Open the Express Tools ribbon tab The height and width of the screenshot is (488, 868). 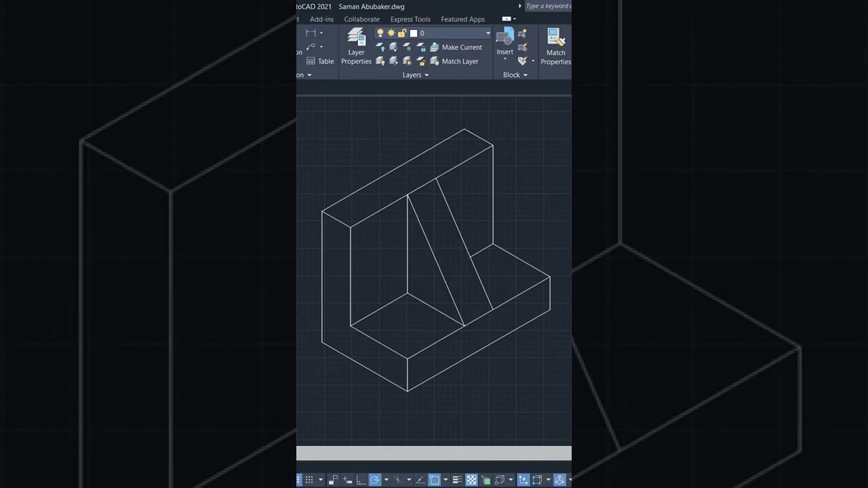(x=410, y=19)
